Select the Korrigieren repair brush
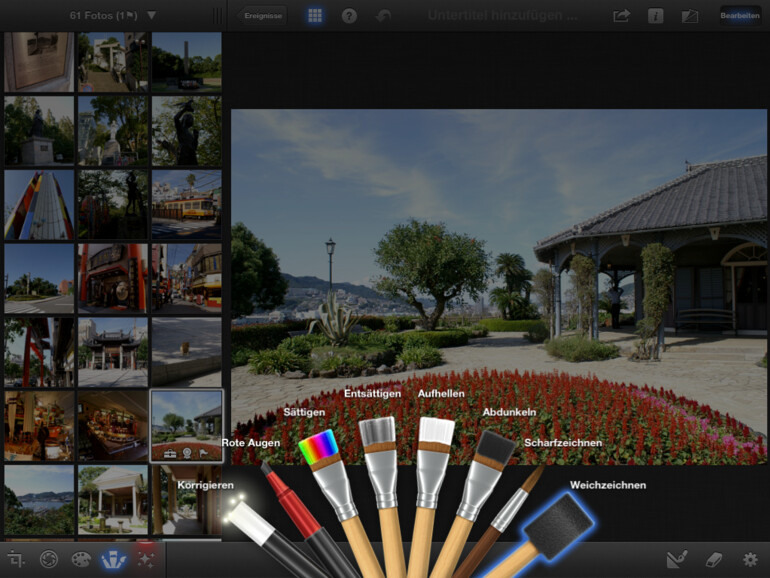 243,517
